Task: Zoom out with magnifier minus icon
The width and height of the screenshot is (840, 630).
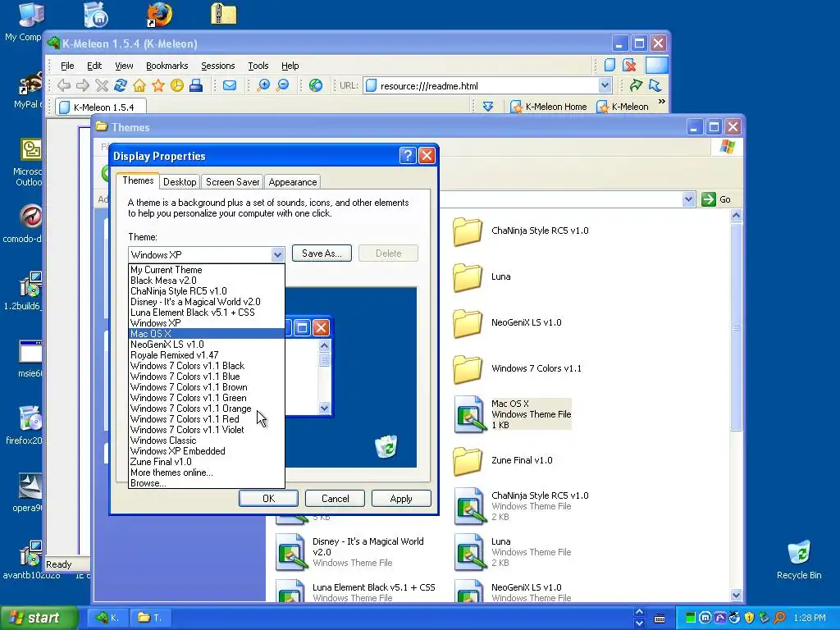Action: [282, 85]
